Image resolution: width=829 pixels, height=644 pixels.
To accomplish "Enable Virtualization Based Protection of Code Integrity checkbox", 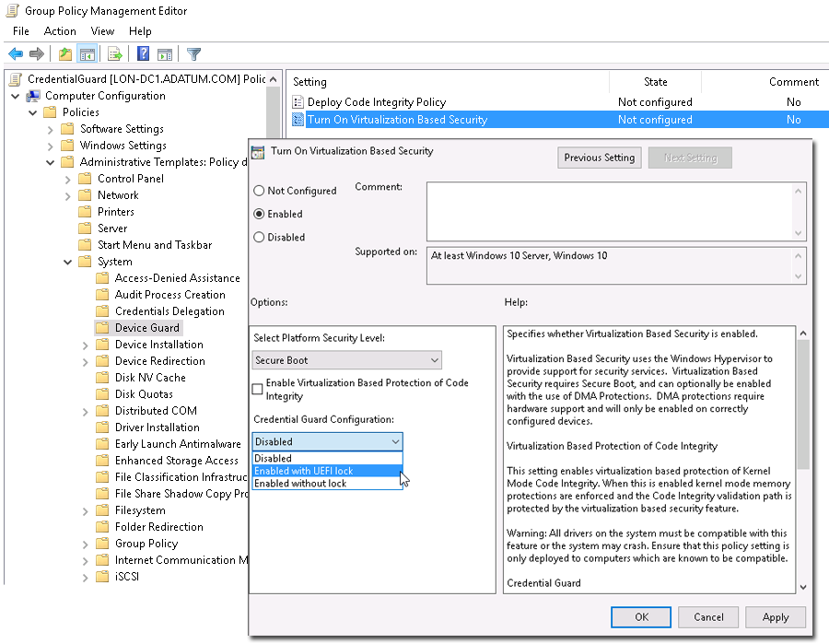I will (x=258, y=389).
